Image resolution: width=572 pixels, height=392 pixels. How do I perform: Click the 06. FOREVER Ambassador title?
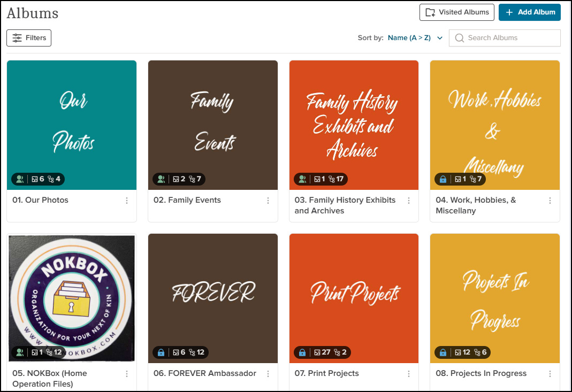tap(205, 373)
